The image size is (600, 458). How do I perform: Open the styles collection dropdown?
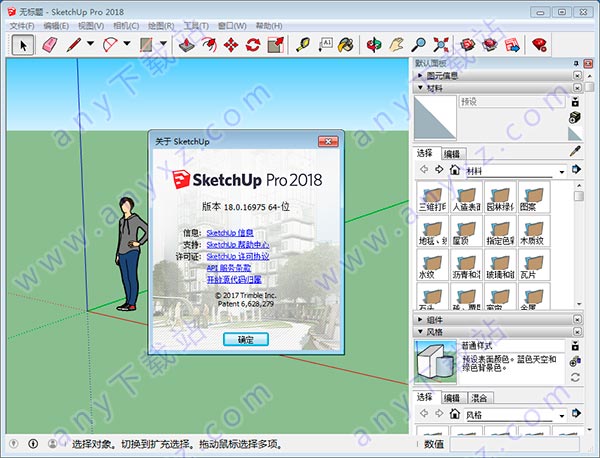tap(562, 416)
